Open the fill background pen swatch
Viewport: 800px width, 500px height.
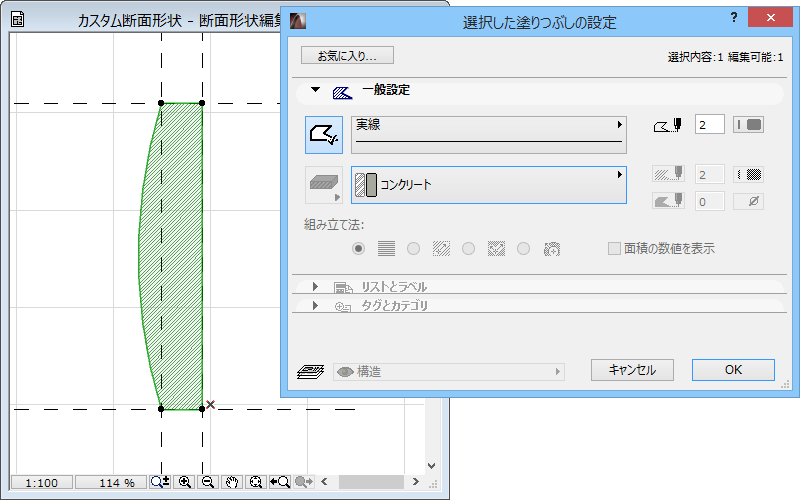748,201
